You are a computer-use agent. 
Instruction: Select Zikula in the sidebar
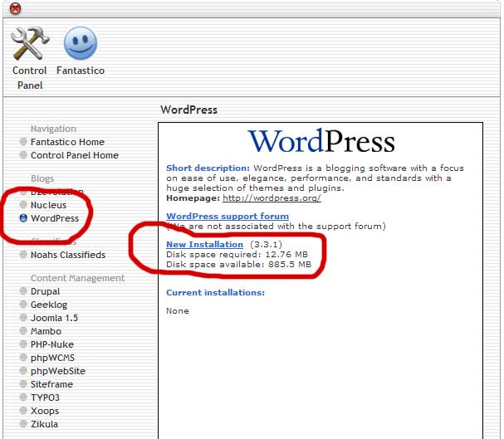click(44, 424)
